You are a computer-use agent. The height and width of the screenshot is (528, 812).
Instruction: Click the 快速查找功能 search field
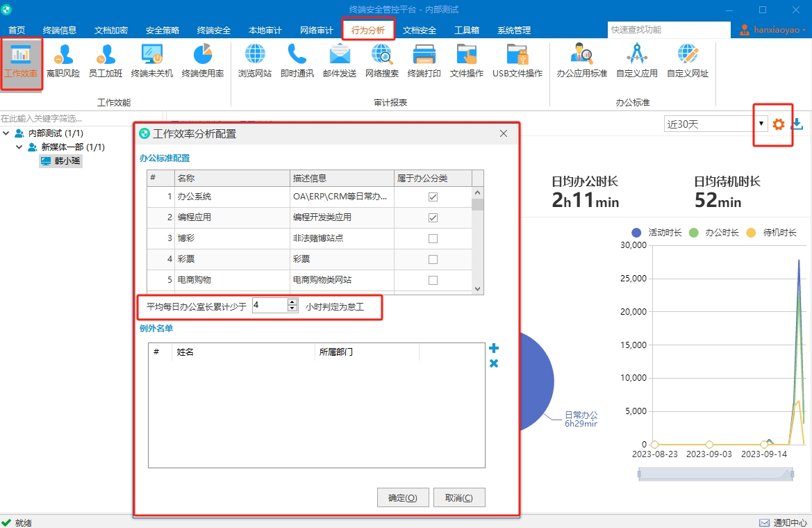click(668, 30)
